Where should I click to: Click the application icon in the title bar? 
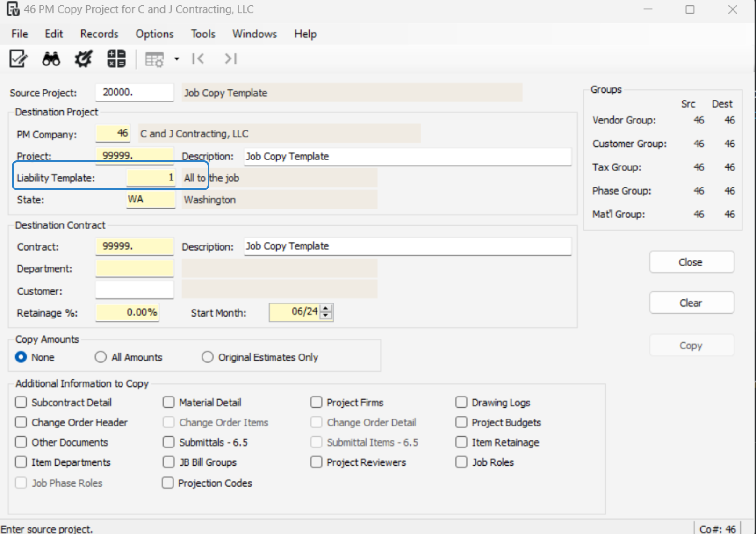click(13, 9)
